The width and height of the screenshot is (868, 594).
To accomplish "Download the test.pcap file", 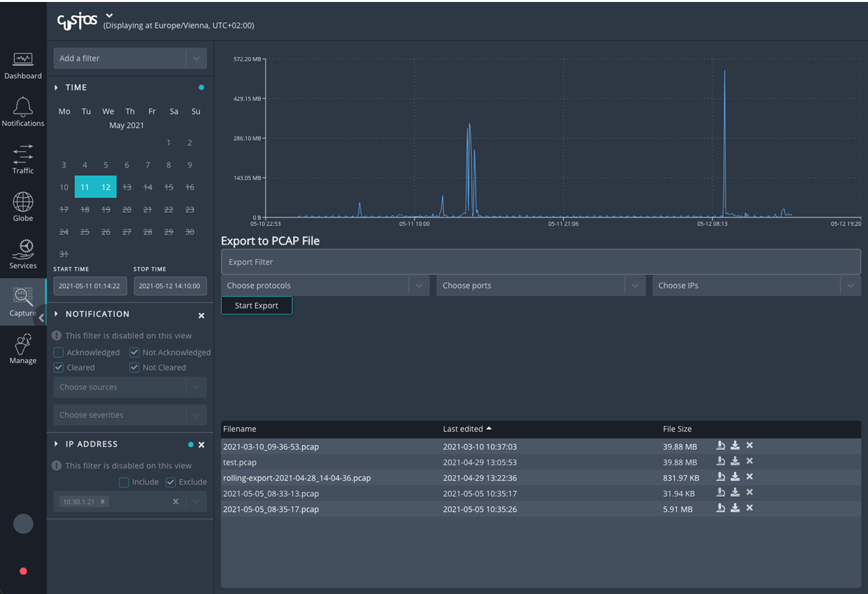I will pyautogui.click(x=735, y=461).
